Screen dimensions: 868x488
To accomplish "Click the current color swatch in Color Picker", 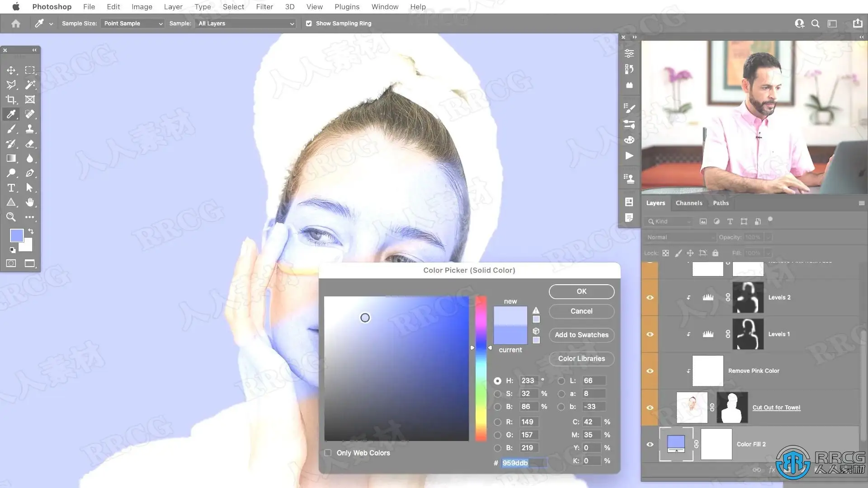I will (510, 335).
